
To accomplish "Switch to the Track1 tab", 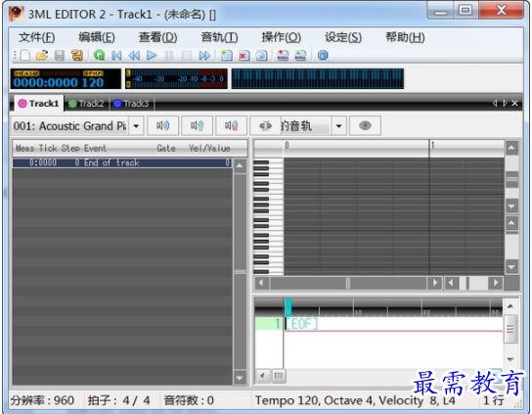I will click(x=39, y=103).
